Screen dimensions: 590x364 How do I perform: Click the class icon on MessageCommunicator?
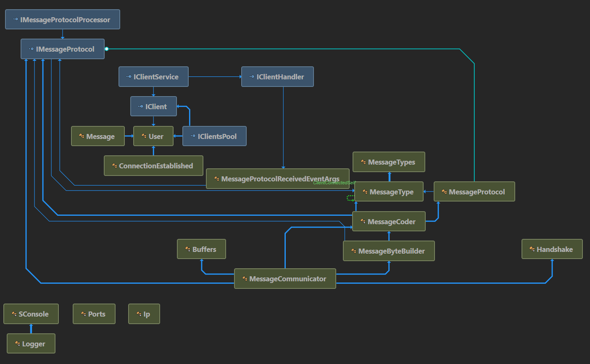point(245,279)
